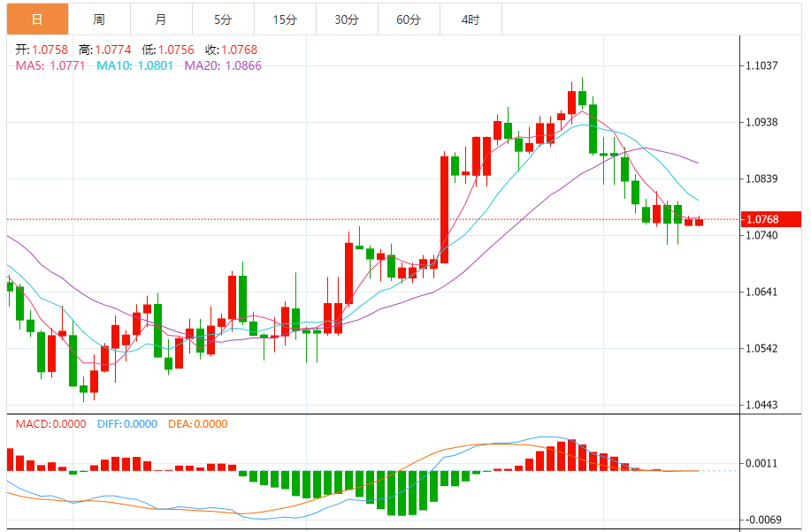Click the 低:1.0756 low price value
The height and width of the screenshot is (532, 811).
click(x=168, y=49)
